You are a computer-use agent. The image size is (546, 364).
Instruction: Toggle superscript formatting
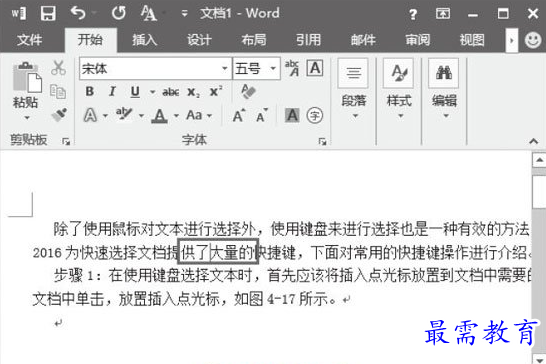216,91
